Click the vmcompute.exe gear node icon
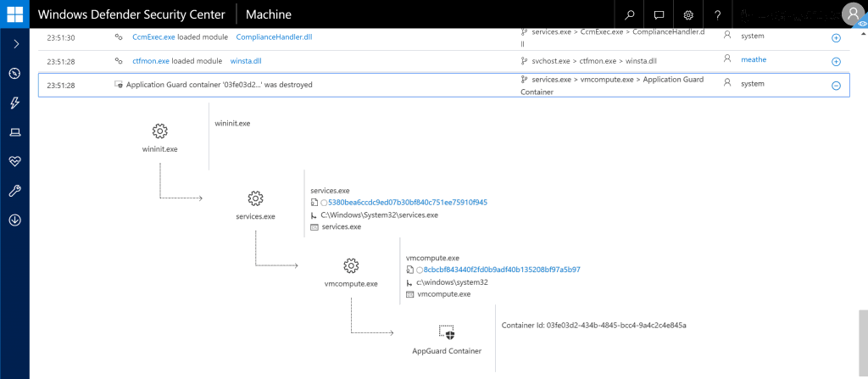Screen dimensions: 868x379 351,266
